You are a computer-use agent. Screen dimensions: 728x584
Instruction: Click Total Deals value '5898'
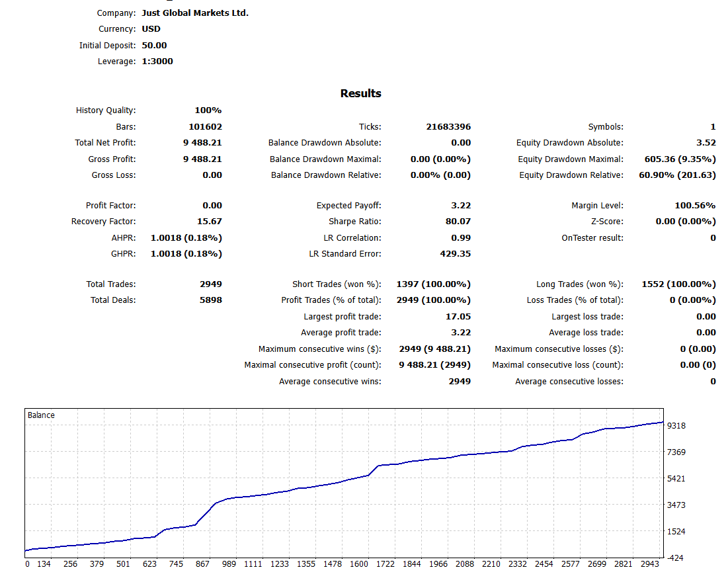click(211, 300)
